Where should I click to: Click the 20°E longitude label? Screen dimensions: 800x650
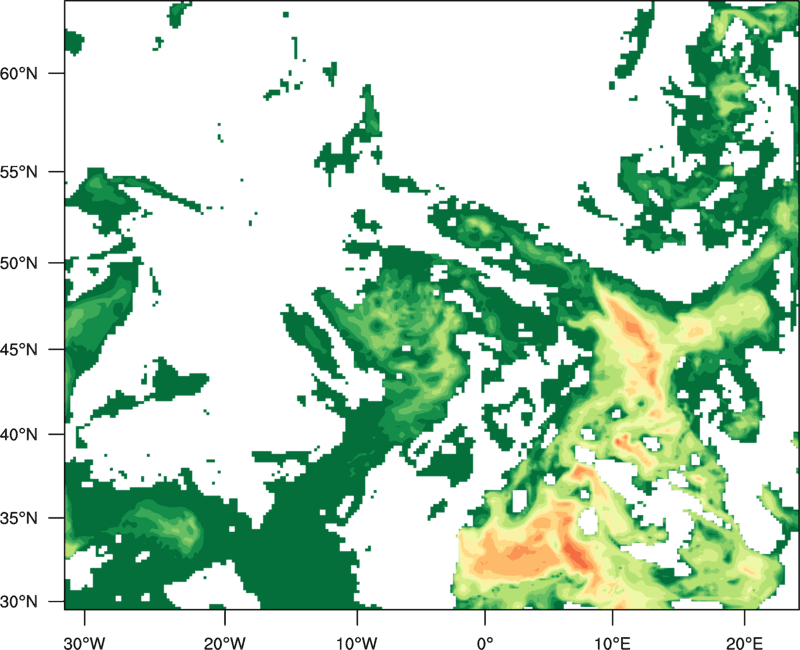click(x=744, y=643)
